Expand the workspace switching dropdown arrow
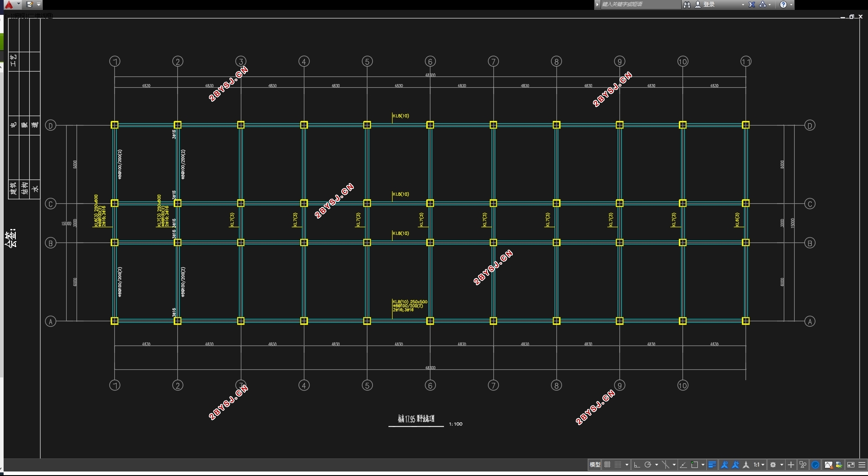Image resolution: width=868 pixels, height=476 pixels. pyautogui.click(x=782, y=465)
